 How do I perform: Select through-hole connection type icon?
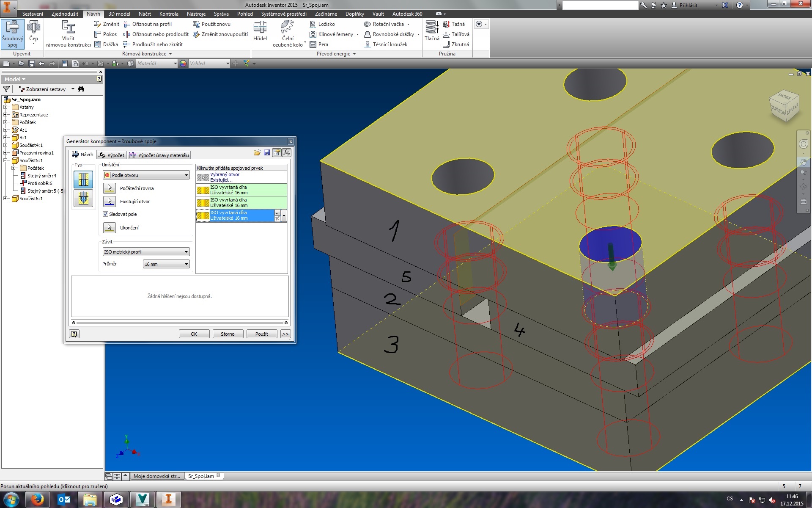pos(83,179)
